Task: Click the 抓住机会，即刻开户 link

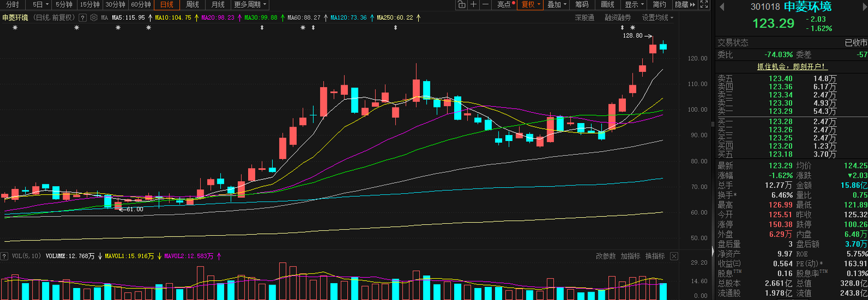Action: tap(792, 67)
